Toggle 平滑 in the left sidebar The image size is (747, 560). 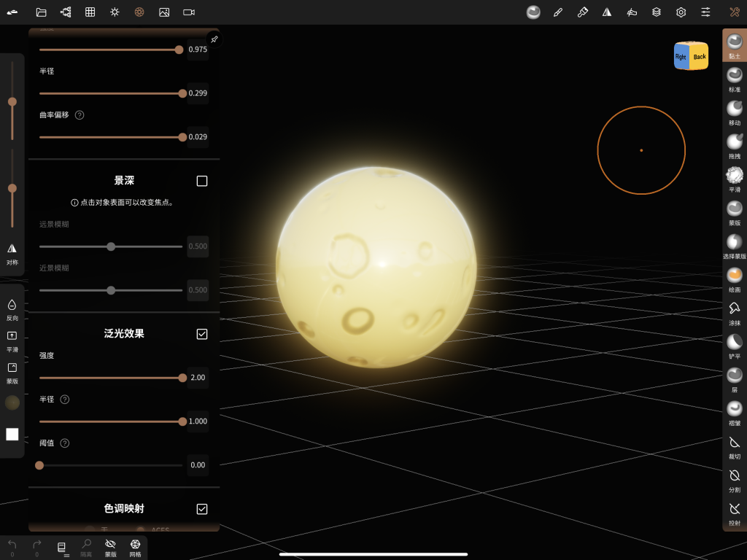12,341
